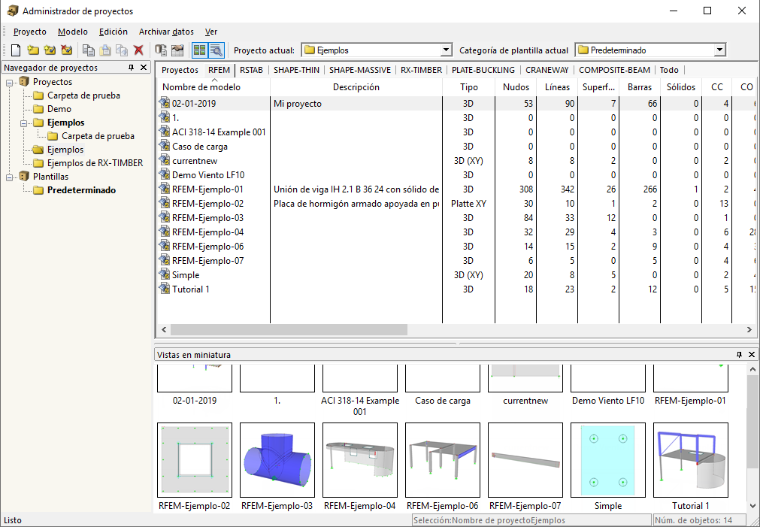The width and height of the screenshot is (760, 527).
Task: Click model icon of Tutorial 1 row
Action: 164,289
